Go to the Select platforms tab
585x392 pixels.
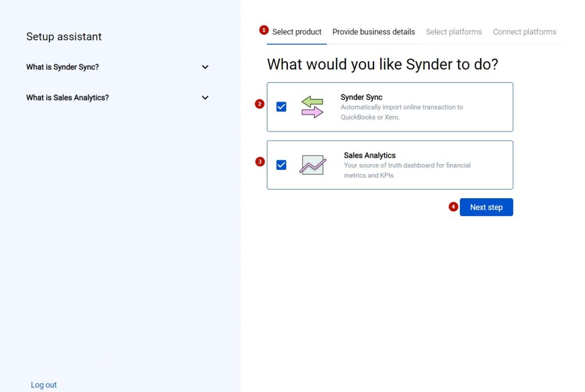click(x=454, y=32)
